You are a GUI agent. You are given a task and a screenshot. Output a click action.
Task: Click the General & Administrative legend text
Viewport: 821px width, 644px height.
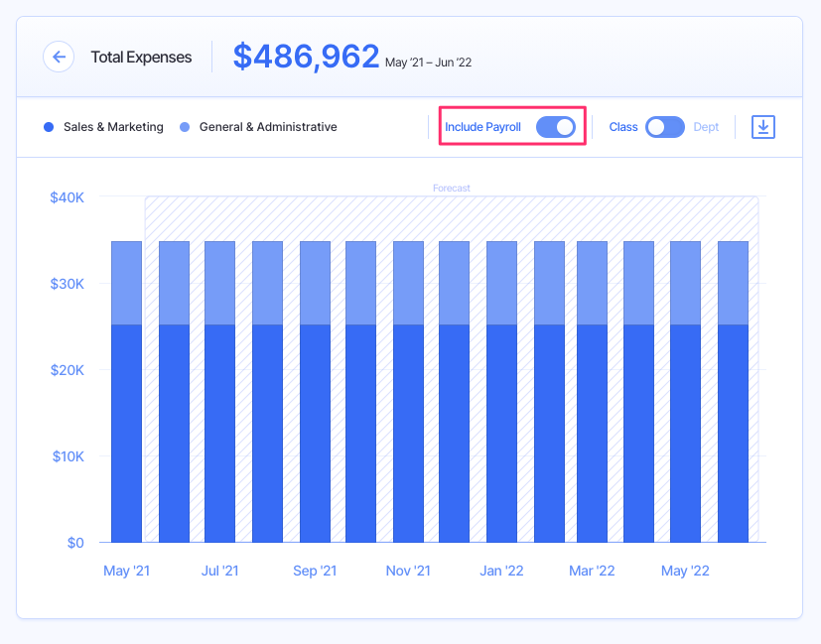click(268, 127)
